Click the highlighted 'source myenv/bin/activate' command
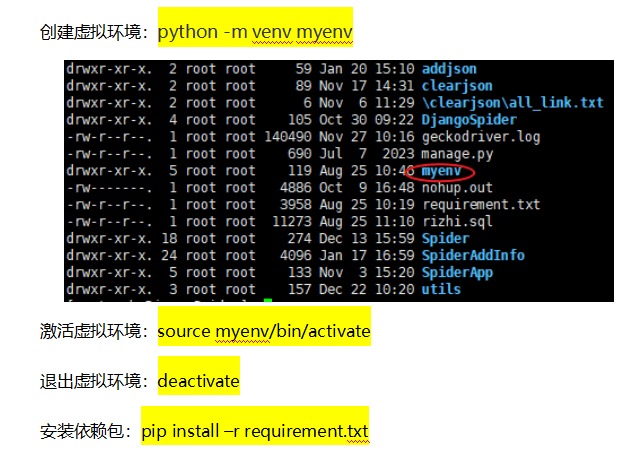Image resolution: width=617 pixels, height=450 pixels. point(264,331)
